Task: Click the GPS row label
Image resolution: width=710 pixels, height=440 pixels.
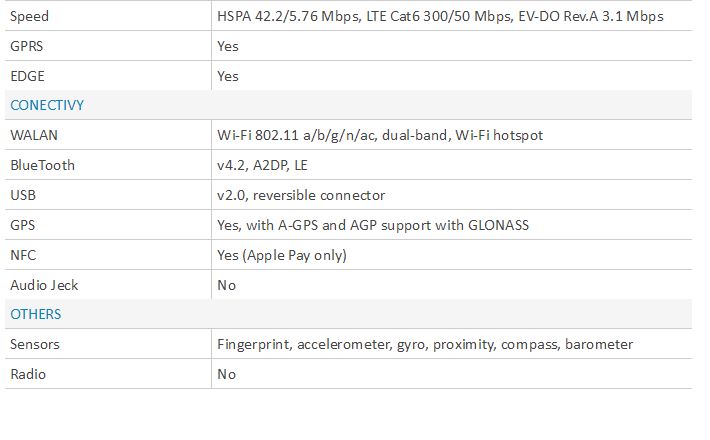Action: (x=24, y=225)
